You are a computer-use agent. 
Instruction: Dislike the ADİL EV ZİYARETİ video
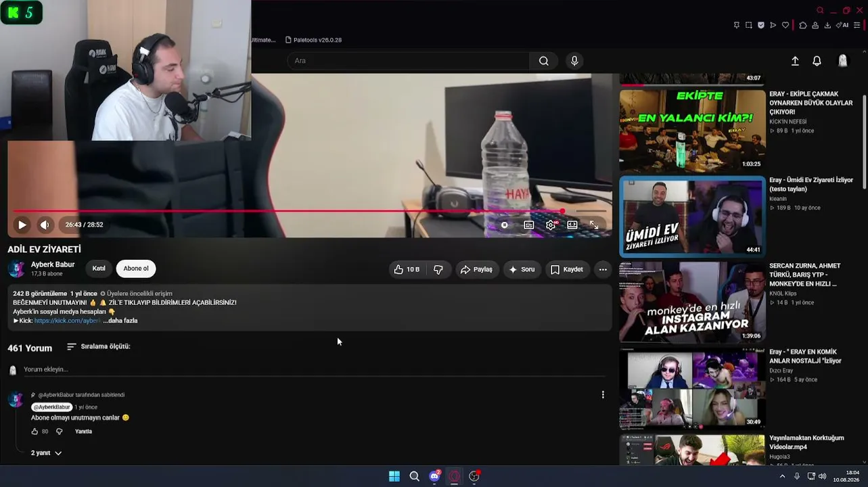(438, 269)
